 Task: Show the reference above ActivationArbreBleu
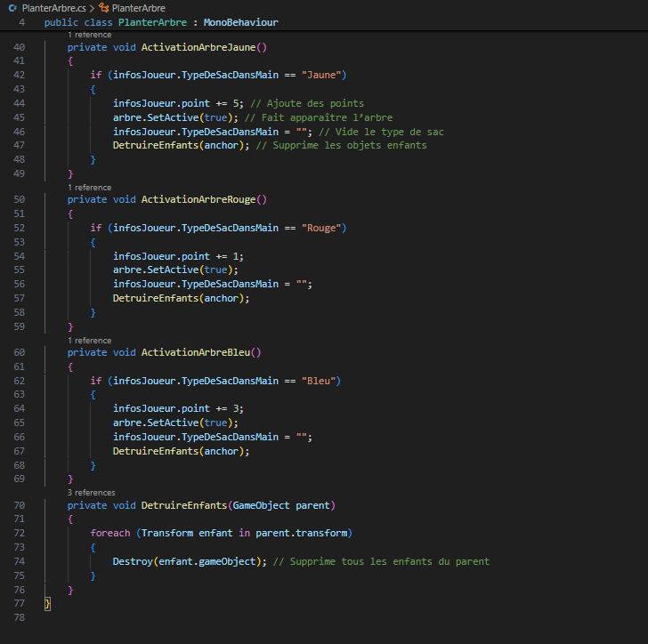89,341
